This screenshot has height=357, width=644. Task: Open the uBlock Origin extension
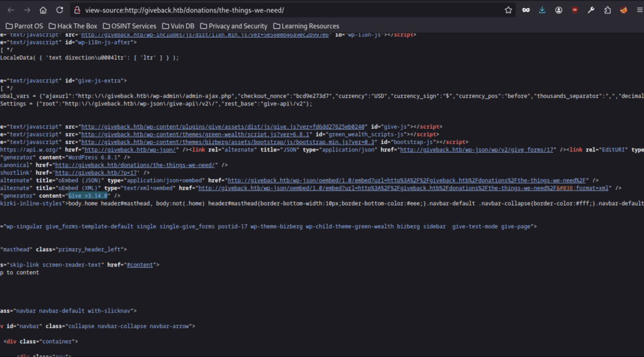pos(575,10)
